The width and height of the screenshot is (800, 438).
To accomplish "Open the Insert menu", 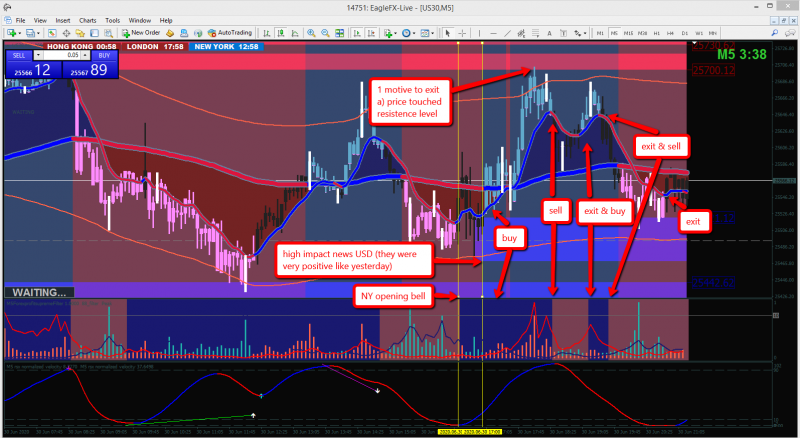I will tap(63, 20).
